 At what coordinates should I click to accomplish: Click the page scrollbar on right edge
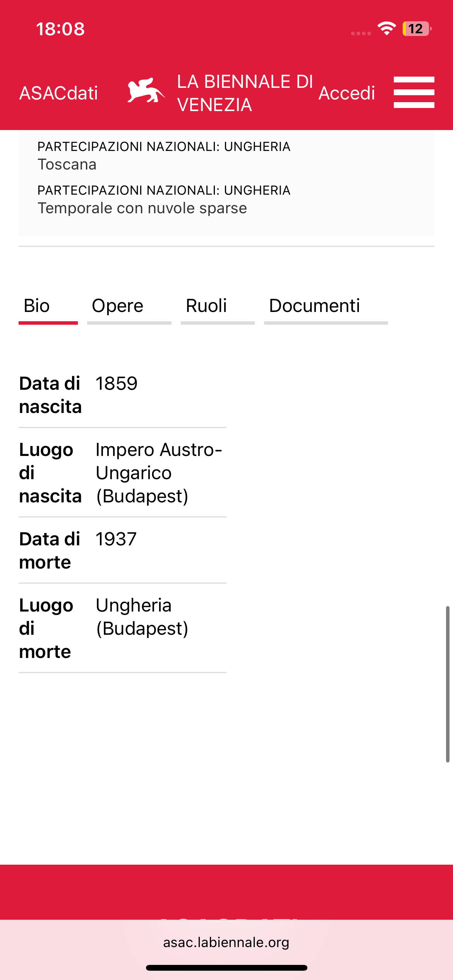[448, 684]
